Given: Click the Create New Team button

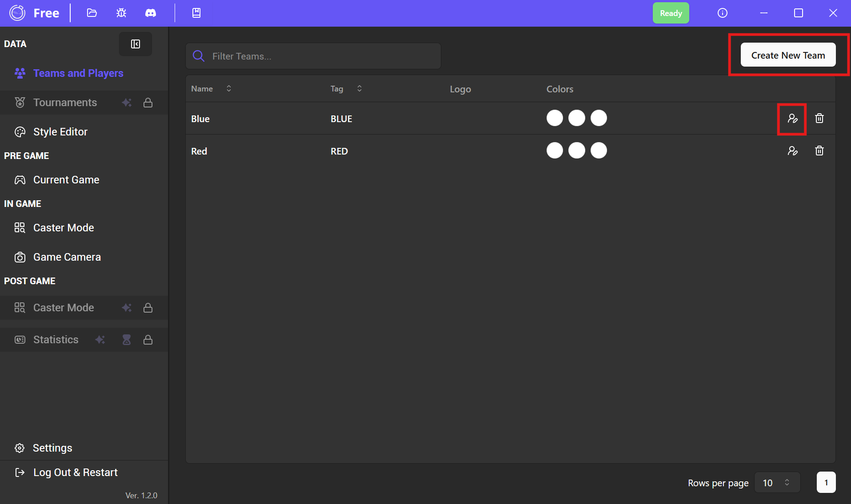Looking at the screenshot, I should (788, 55).
